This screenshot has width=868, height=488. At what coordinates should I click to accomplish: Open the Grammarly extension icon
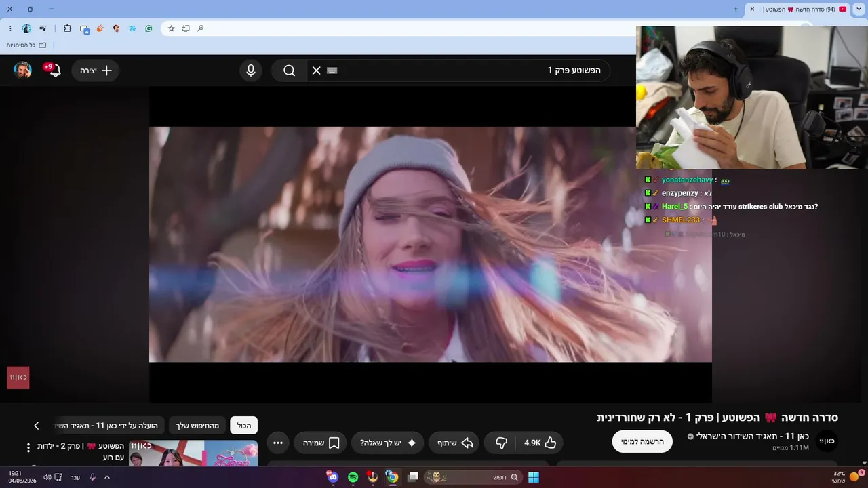pyautogui.click(x=149, y=28)
